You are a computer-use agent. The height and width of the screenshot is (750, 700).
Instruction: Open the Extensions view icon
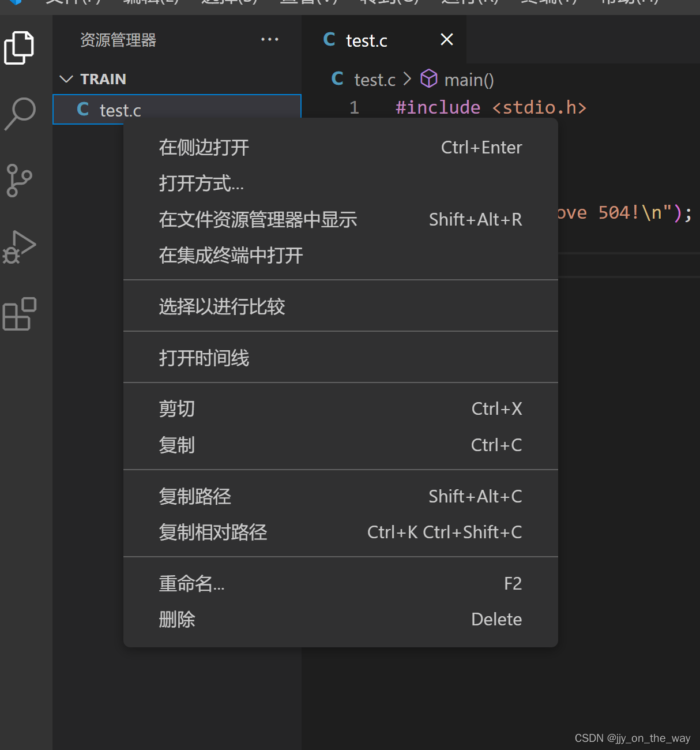click(20, 314)
